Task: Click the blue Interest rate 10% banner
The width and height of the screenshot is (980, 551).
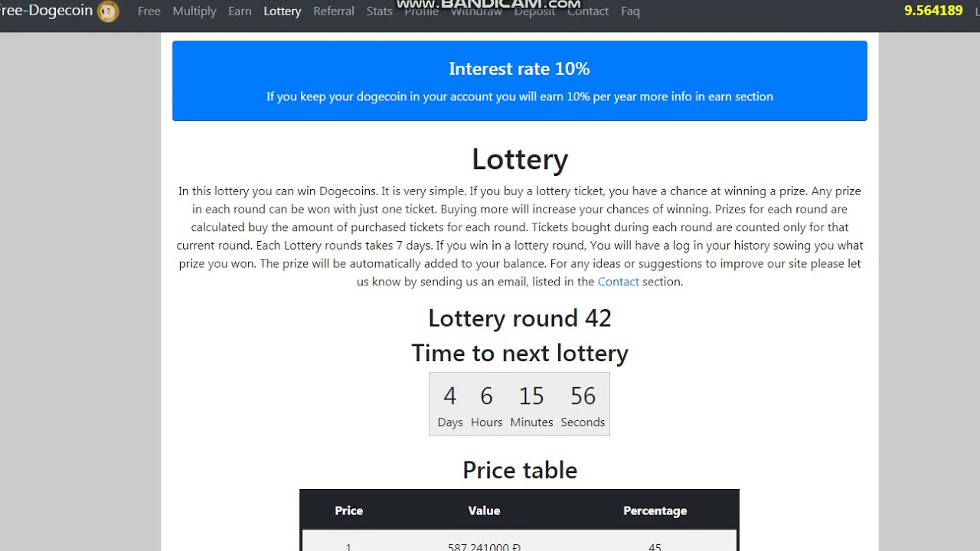Action: point(520,81)
